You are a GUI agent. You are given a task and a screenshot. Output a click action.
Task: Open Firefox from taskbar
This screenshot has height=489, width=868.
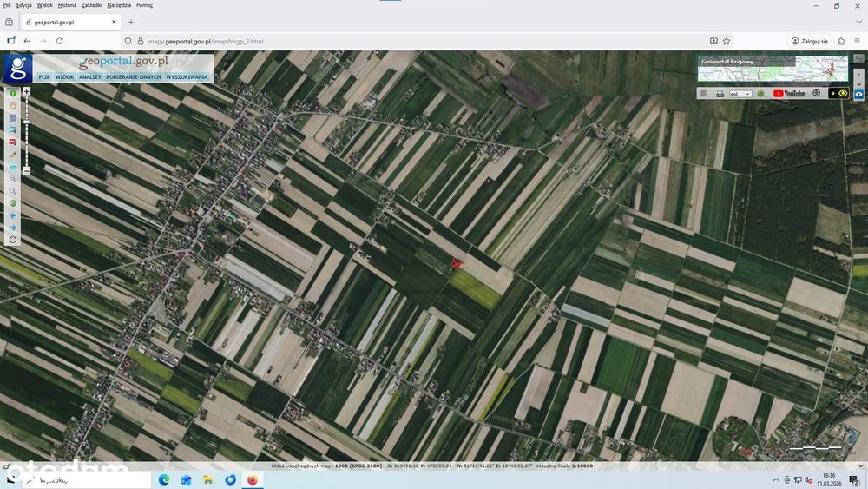253,479
